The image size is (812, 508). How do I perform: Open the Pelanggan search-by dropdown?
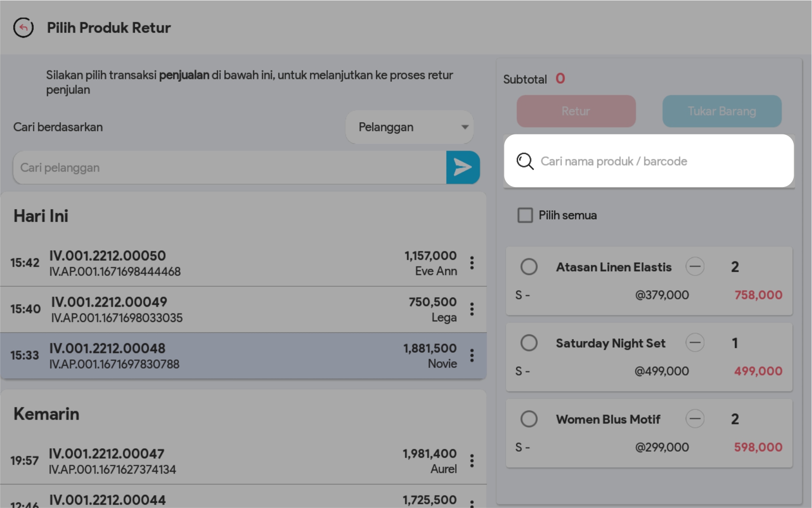(410, 127)
